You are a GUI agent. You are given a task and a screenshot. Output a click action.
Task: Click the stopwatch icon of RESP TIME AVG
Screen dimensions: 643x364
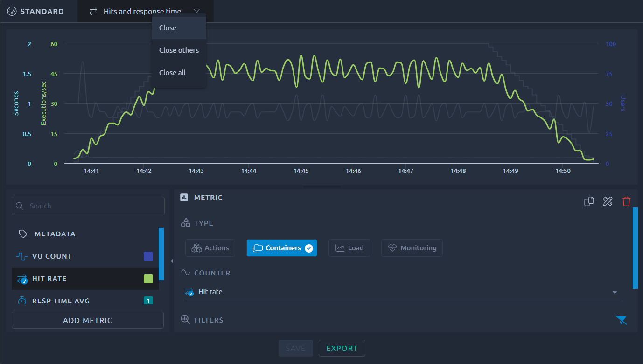(x=22, y=301)
